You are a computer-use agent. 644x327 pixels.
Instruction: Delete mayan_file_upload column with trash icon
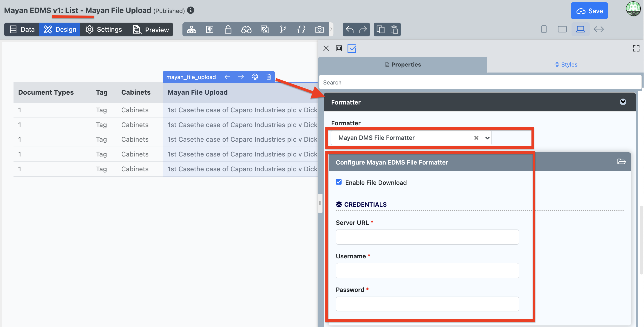(269, 77)
